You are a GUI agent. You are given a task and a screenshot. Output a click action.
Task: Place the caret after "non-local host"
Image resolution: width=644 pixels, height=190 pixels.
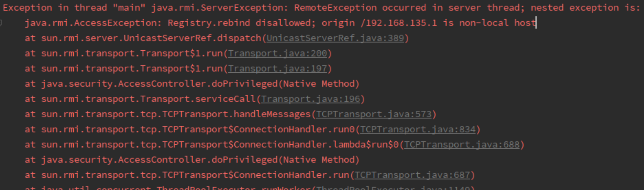536,23
